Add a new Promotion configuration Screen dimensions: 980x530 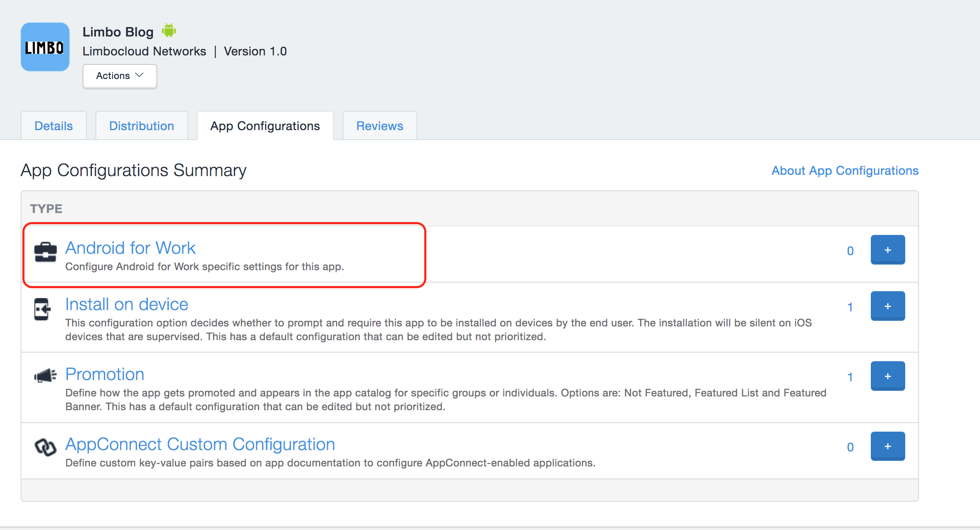[x=887, y=376]
